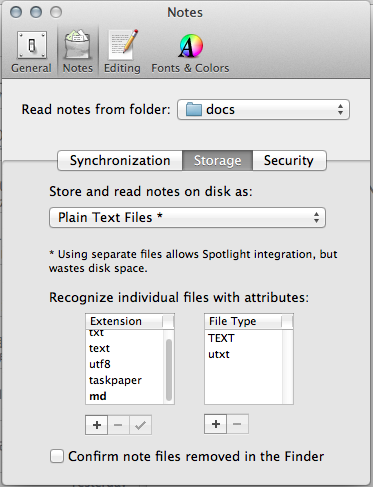Toggle Confirm note files removed in Finder
The width and height of the screenshot is (373, 487).
pos(57,456)
